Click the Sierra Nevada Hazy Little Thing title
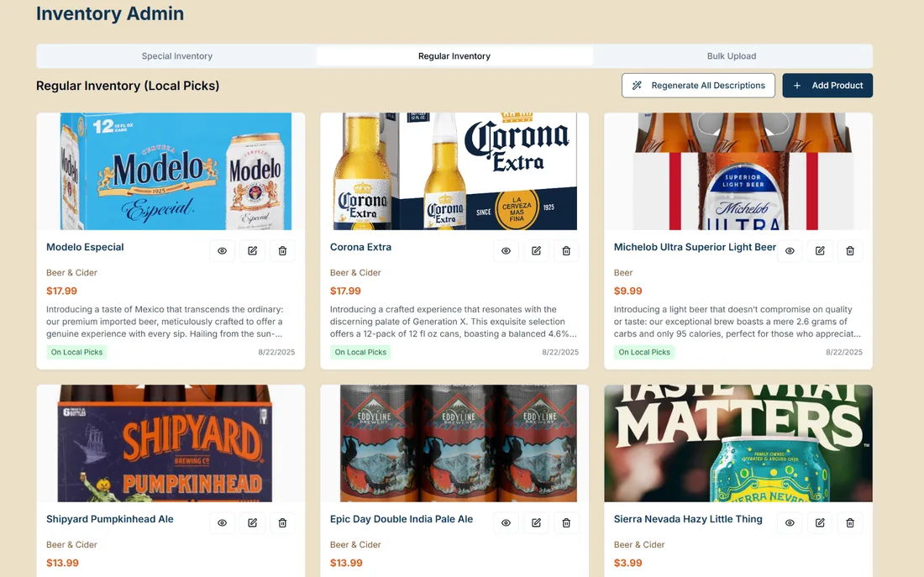The height and width of the screenshot is (577, 924). 688,519
